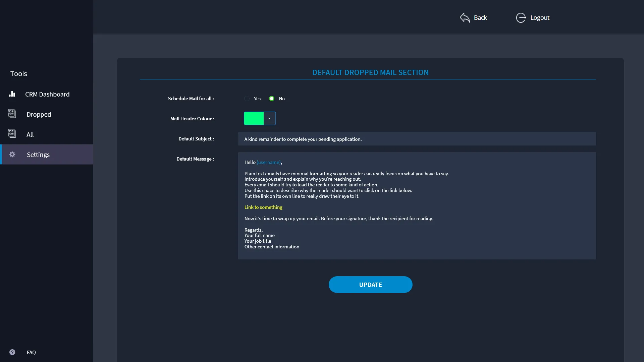Click the Settings gear icon

click(12, 155)
